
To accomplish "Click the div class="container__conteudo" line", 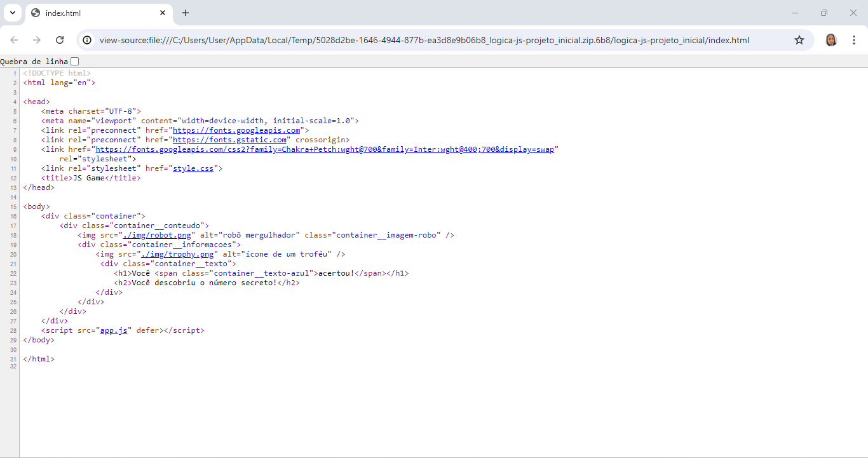I will [x=134, y=226].
